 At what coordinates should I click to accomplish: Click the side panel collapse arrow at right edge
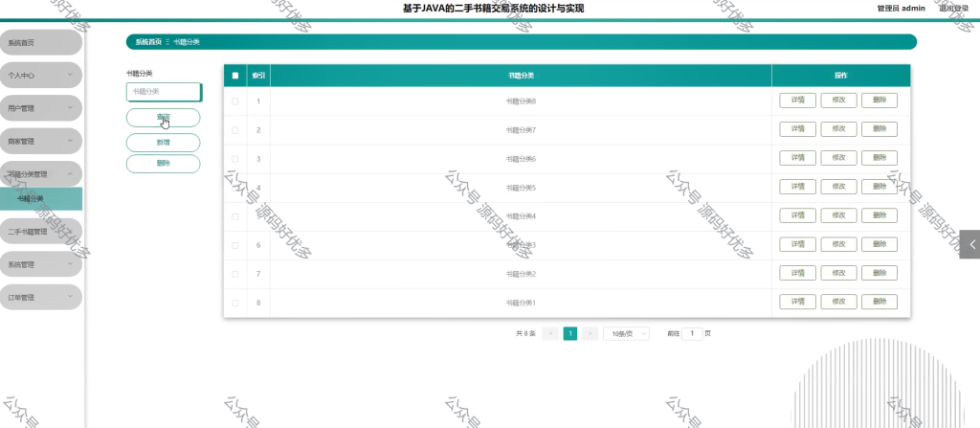click(970, 244)
